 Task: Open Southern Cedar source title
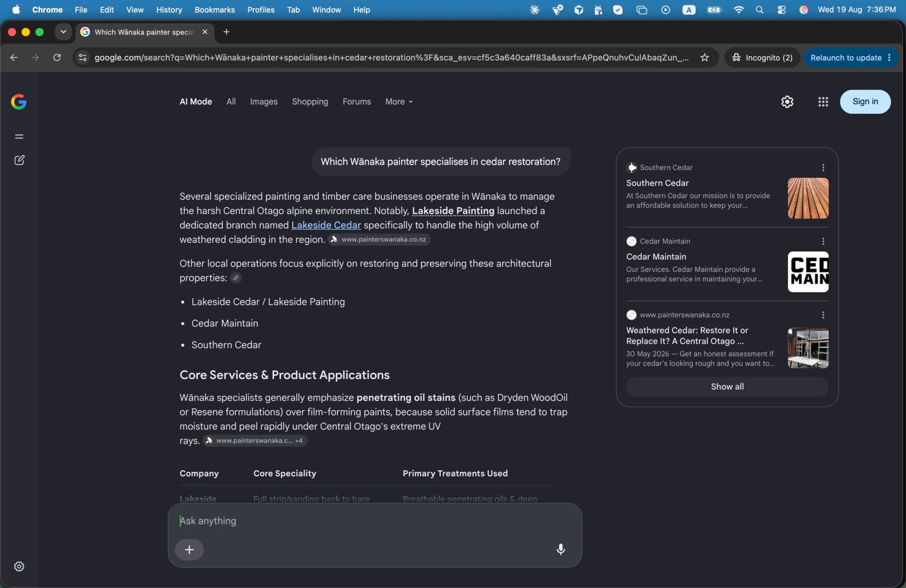tap(657, 183)
